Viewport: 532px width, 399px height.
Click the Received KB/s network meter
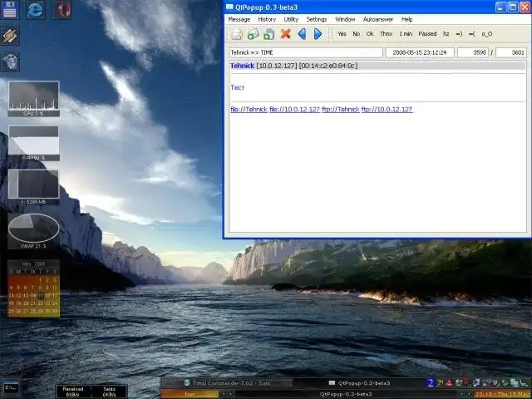coord(73,392)
